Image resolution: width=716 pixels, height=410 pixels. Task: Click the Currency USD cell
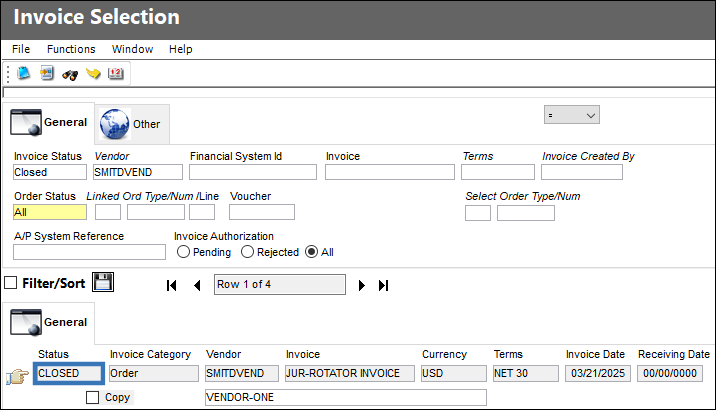(x=454, y=373)
